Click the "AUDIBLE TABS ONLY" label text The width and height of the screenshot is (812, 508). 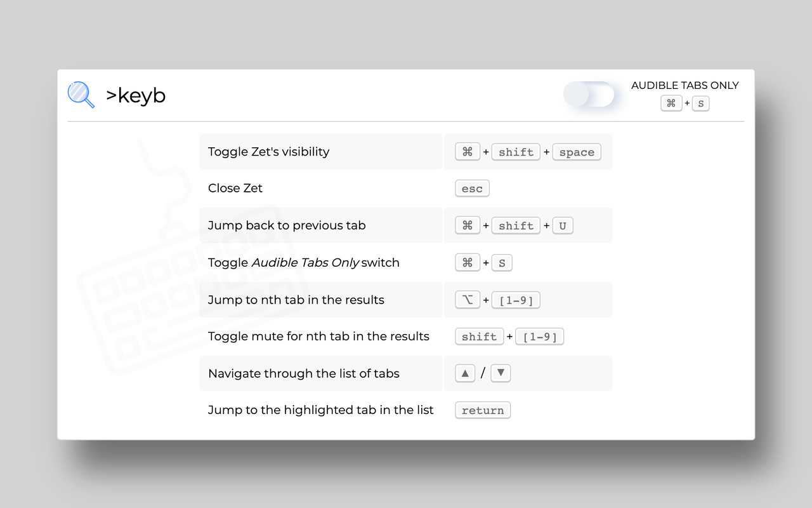685,85
